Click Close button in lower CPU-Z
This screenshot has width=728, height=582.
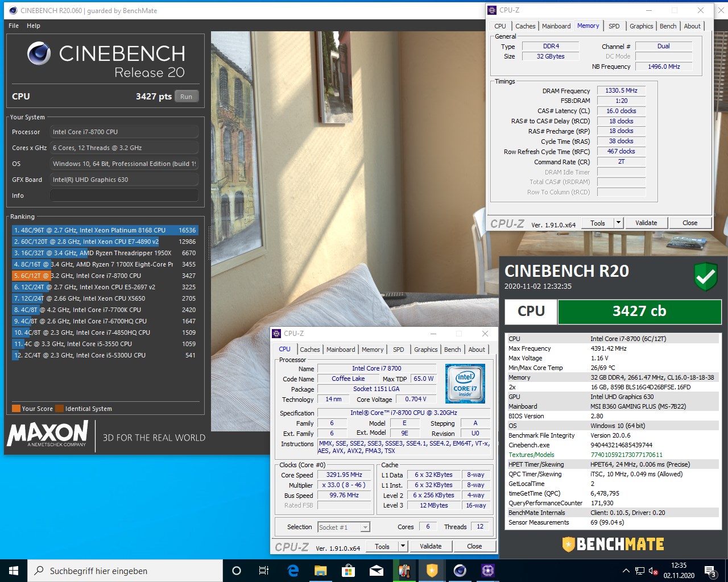474,546
